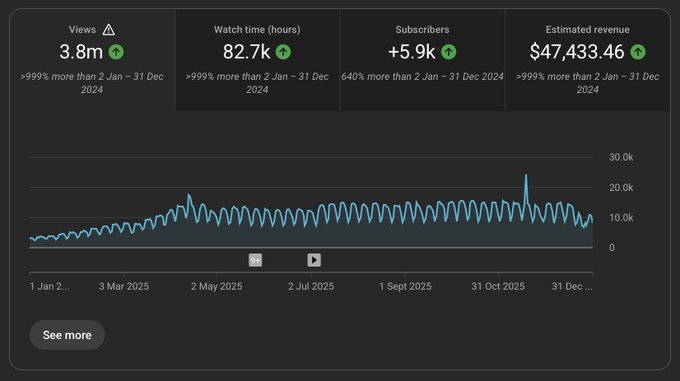Open the 9+ videos marker below the chart
Viewport: 680px width, 381px height.
255,260
